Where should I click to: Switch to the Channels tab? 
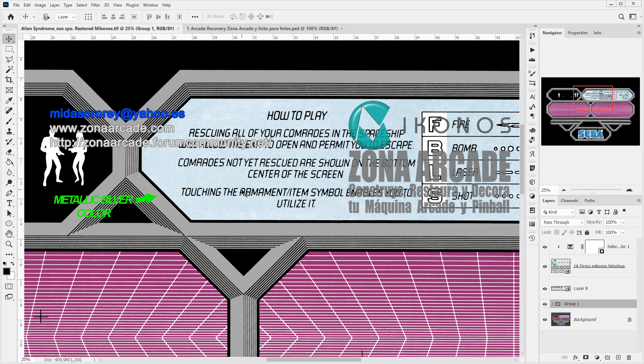pos(569,200)
